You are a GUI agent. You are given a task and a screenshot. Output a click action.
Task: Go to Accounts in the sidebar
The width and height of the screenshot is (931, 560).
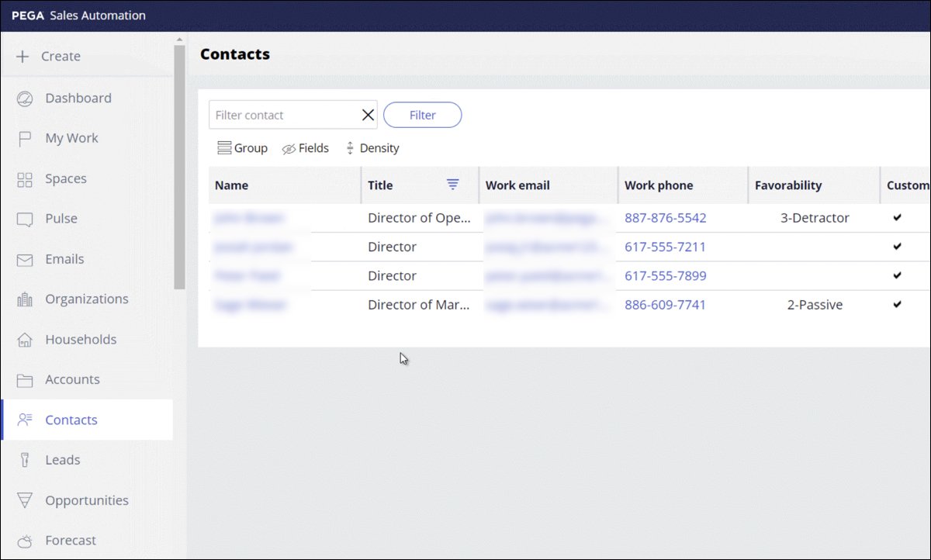(x=72, y=379)
